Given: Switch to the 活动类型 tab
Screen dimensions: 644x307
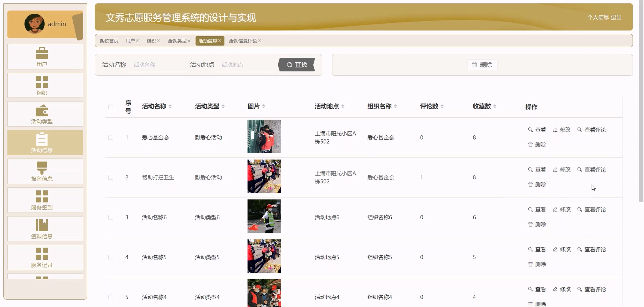Looking at the screenshot, I should coord(177,41).
